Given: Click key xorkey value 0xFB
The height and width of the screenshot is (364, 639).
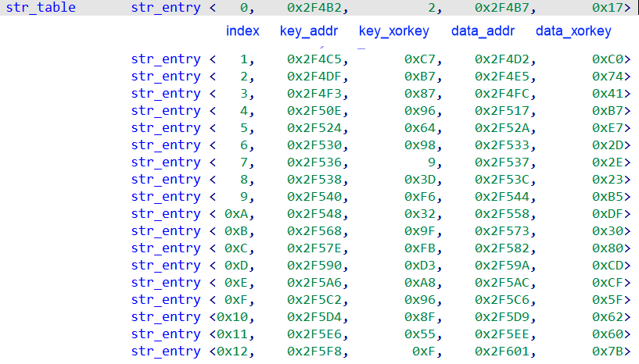Looking at the screenshot, I should [x=419, y=248].
